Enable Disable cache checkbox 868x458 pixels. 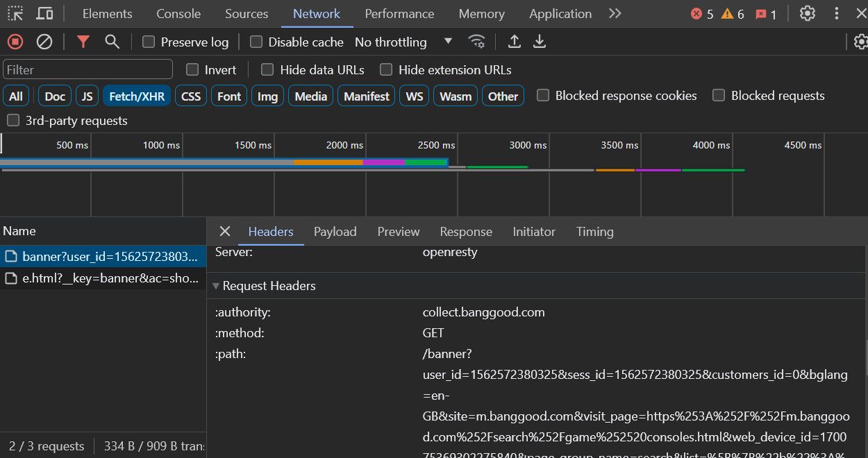(256, 42)
